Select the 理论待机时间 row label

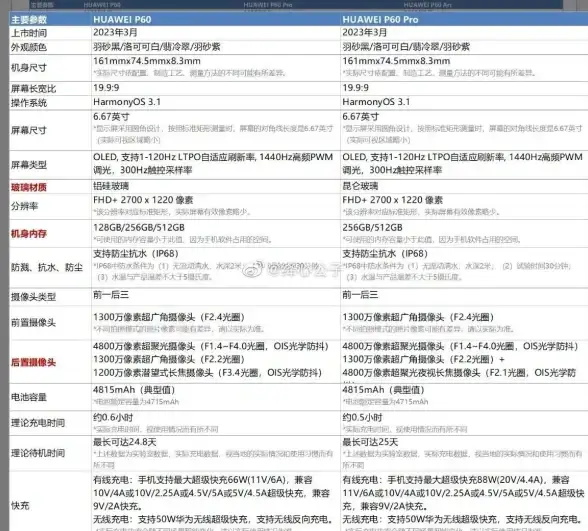point(38,453)
